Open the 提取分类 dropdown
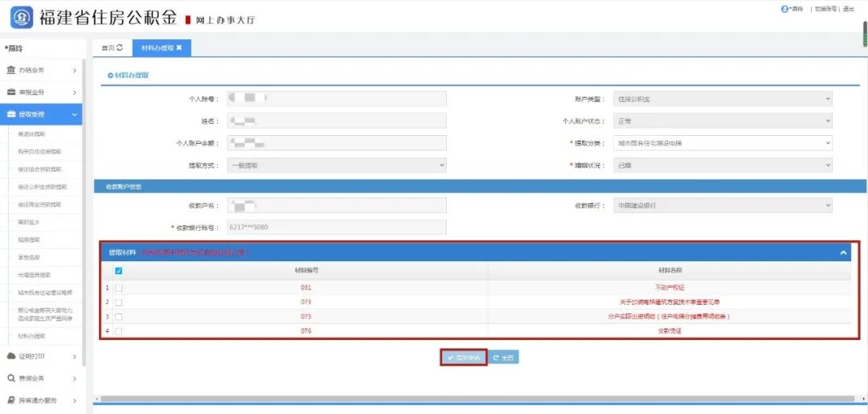This screenshot has width=868, height=414. click(x=722, y=143)
